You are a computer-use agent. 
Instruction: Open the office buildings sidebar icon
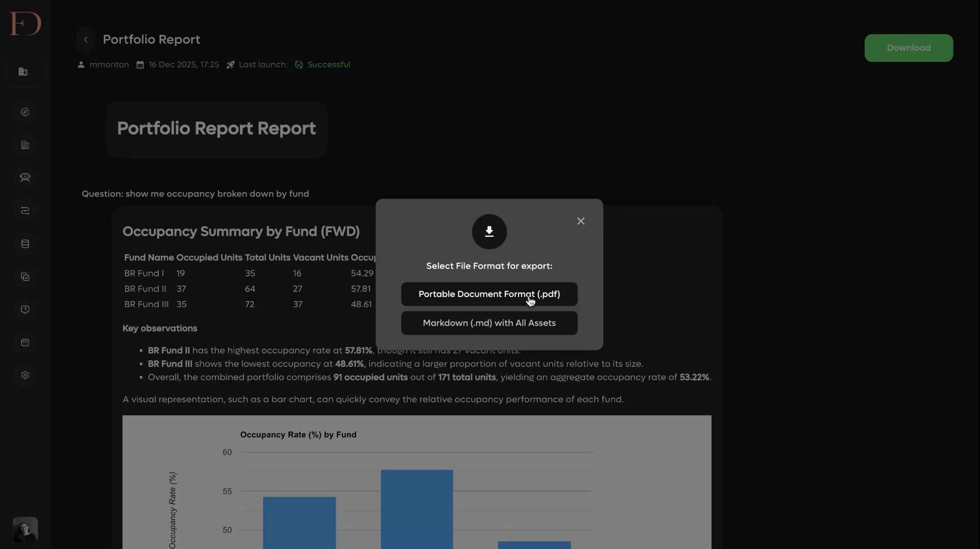(25, 145)
